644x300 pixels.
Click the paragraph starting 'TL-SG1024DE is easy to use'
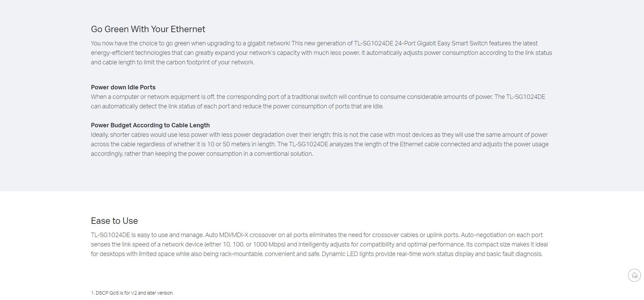[319, 244]
